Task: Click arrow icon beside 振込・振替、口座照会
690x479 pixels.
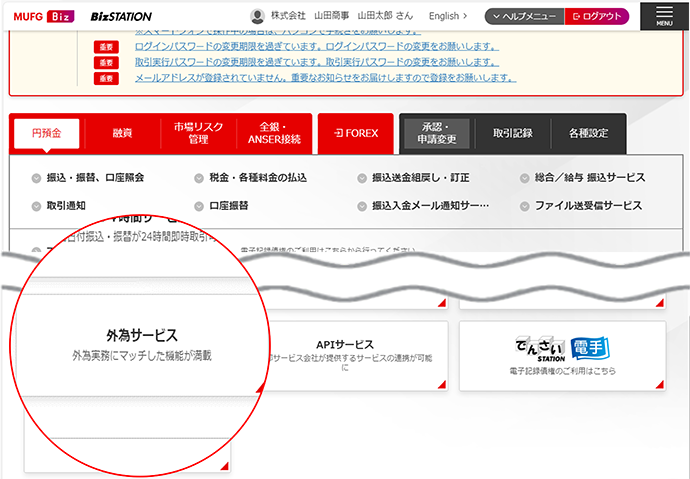Action: (x=36, y=178)
